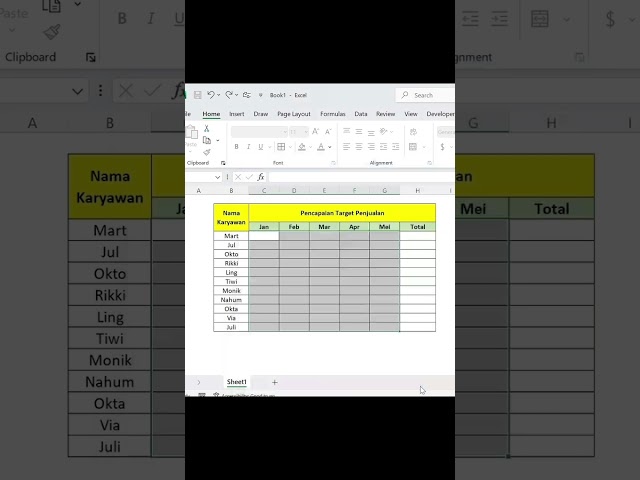Viewport: 640px width, 480px height.
Task: Align text right in the center Excel ribbon
Action: [371, 147]
